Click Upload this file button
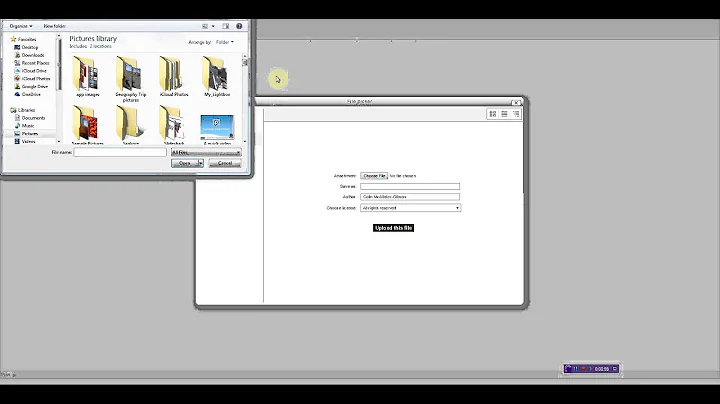The image size is (720, 404). [x=394, y=228]
